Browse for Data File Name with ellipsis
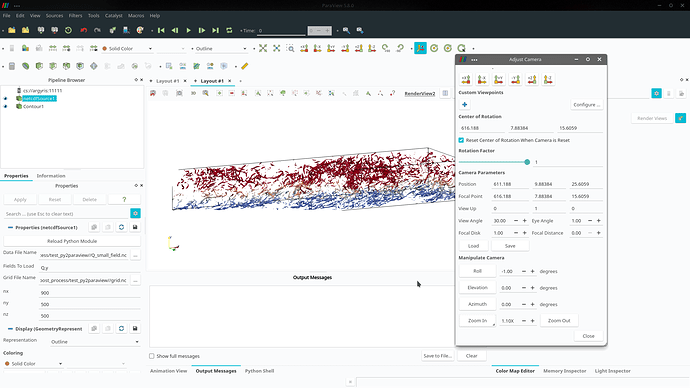Image resolution: width=690 pixels, height=388 pixels. (136, 255)
